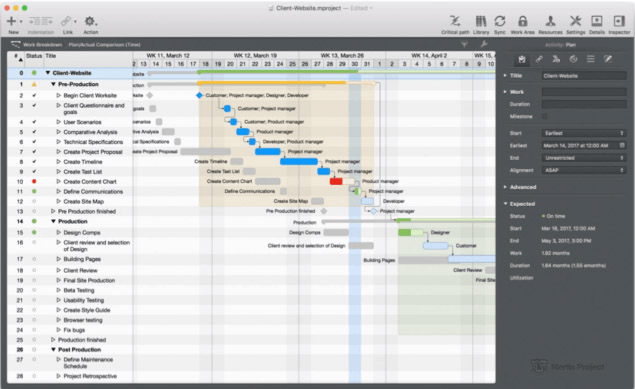
Task: Switch to Plan/Actual Comparison (Time) view
Action: click(104, 45)
